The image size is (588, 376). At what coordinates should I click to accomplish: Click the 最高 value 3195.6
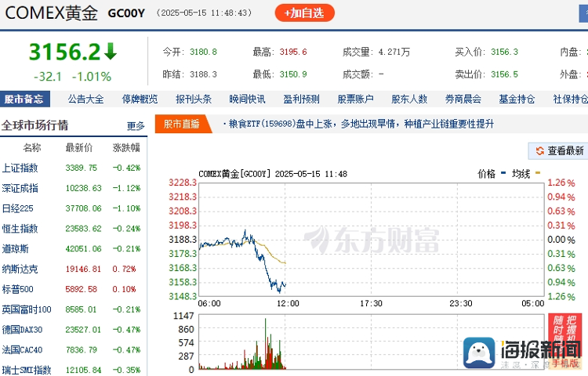(293, 52)
